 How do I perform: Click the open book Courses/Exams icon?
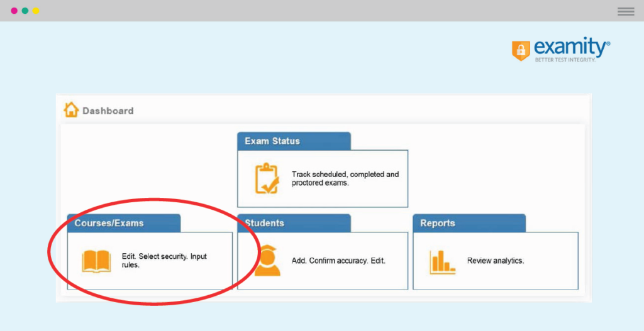[96, 261]
